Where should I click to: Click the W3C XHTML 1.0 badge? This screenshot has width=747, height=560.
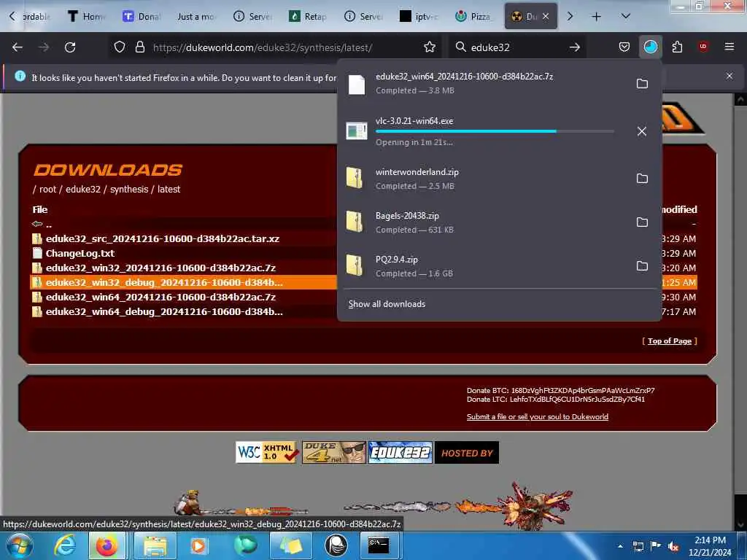(267, 452)
